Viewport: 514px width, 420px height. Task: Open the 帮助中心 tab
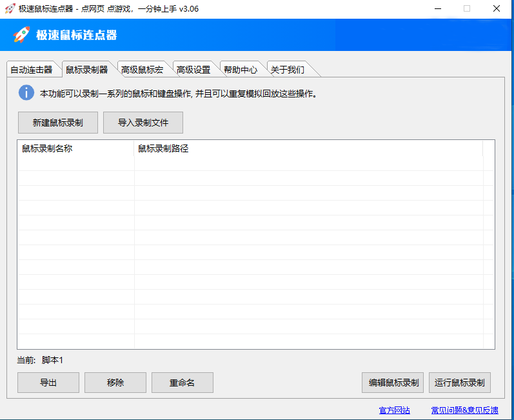[x=241, y=70]
